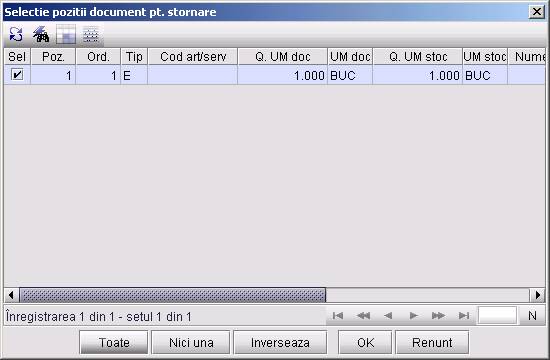This screenshot has height=360, width=550.
Task: Click the Toate button
Action: (x=114, y=342)
